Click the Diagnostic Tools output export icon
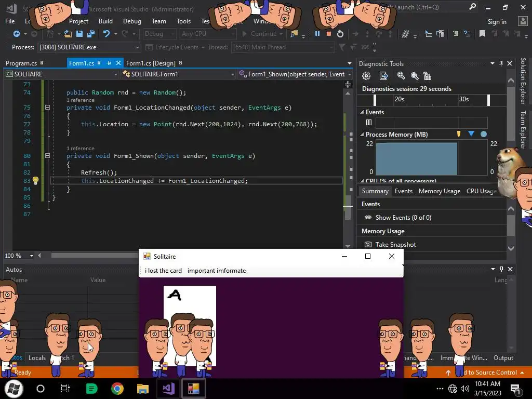The image size is (532, 399). pyautogui.click(x=383, y=76)
